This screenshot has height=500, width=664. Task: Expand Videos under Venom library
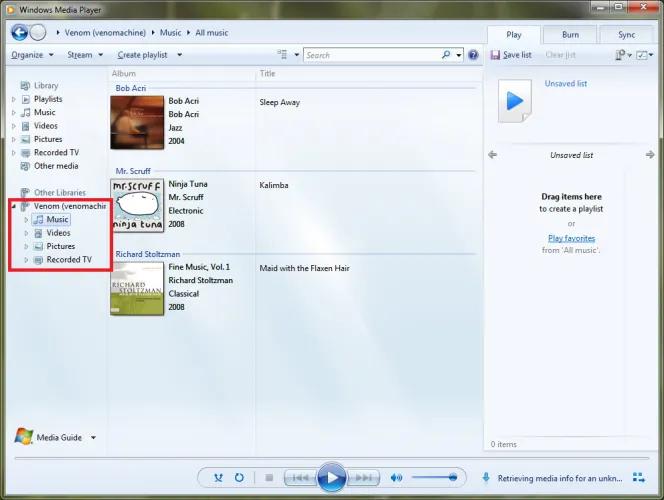pos(26,233)
